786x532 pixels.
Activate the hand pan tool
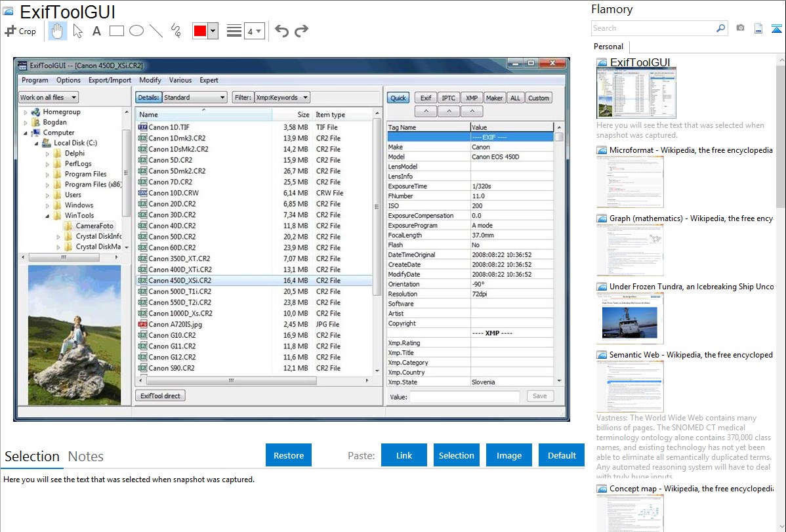point(58,31)
